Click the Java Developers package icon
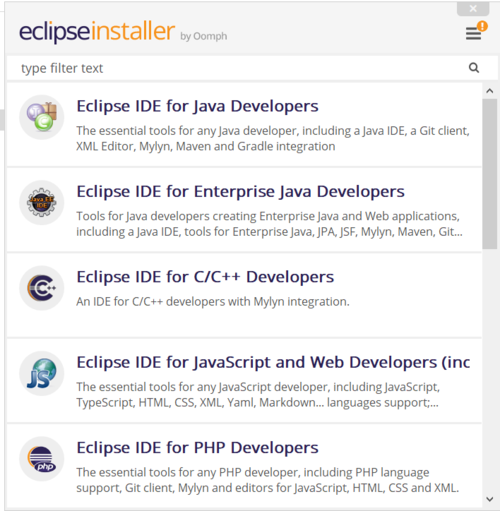The width and height of the screenshot is (500, 511). tap(42, 117)
